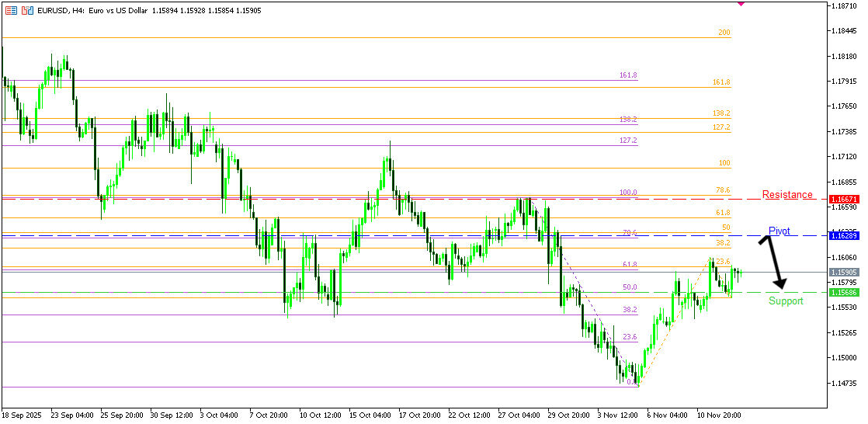Select the green Support text label
This screenshot has height=424, width=868.
[786, 301]
